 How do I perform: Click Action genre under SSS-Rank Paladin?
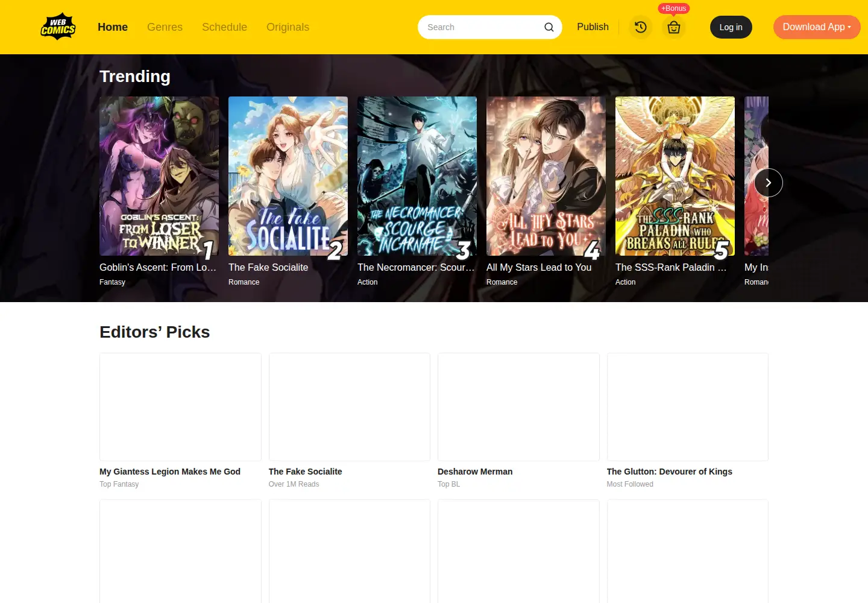pos(626,282)
